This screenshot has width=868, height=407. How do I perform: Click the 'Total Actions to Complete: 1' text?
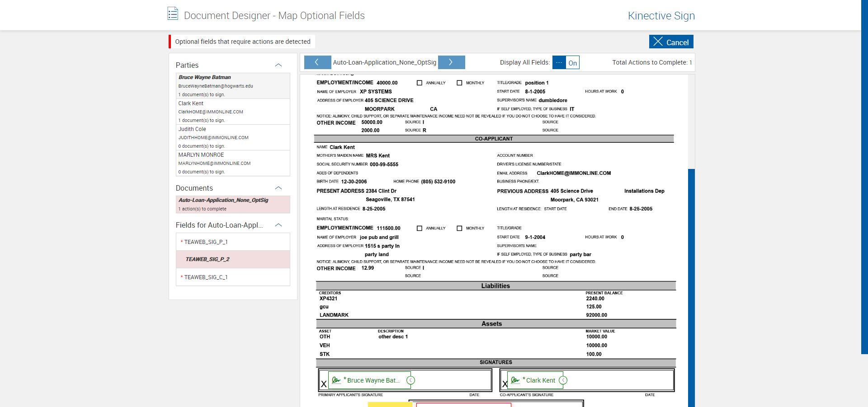[x=652, y=62]
